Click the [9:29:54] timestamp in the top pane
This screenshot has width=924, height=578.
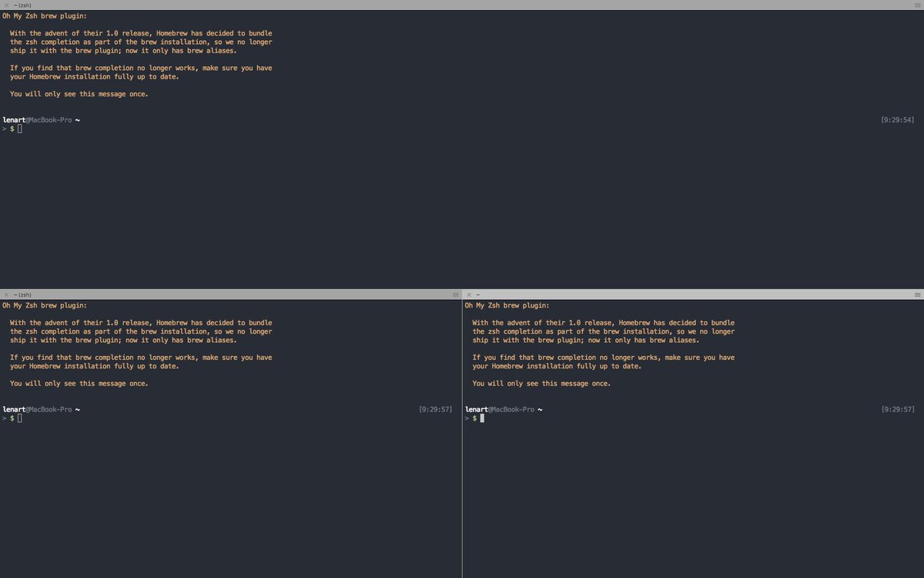tap(898, 119)
